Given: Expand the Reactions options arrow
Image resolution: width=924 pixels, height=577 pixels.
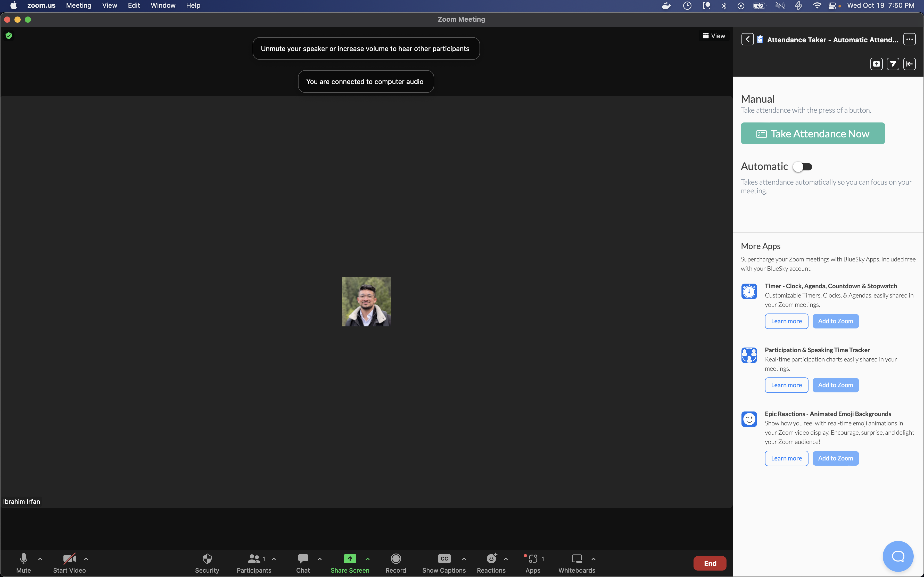Looking at the screenshot, I should click(x=506, y=559).
